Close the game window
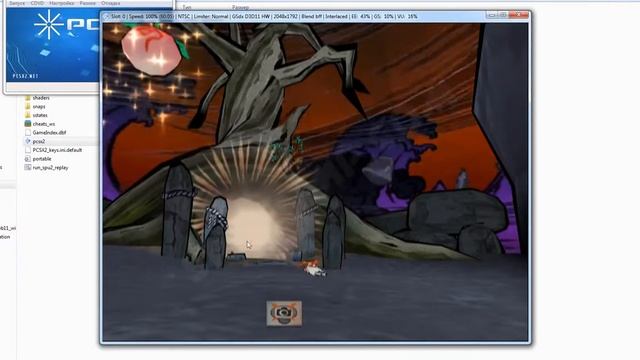Screen dimensions: 640x360 pos(519,15)
